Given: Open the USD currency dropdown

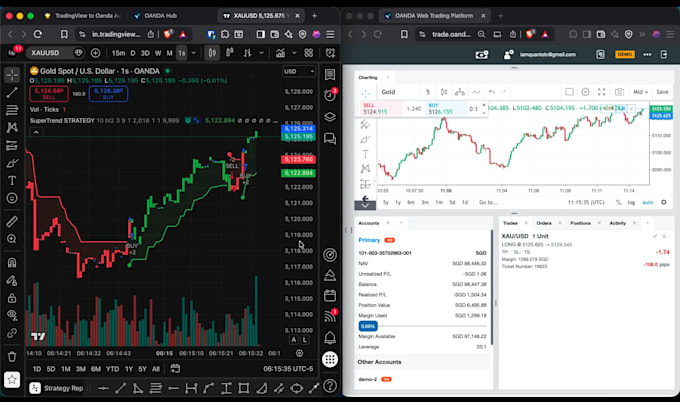Looking at the screenshot, I should coord(299,72).
